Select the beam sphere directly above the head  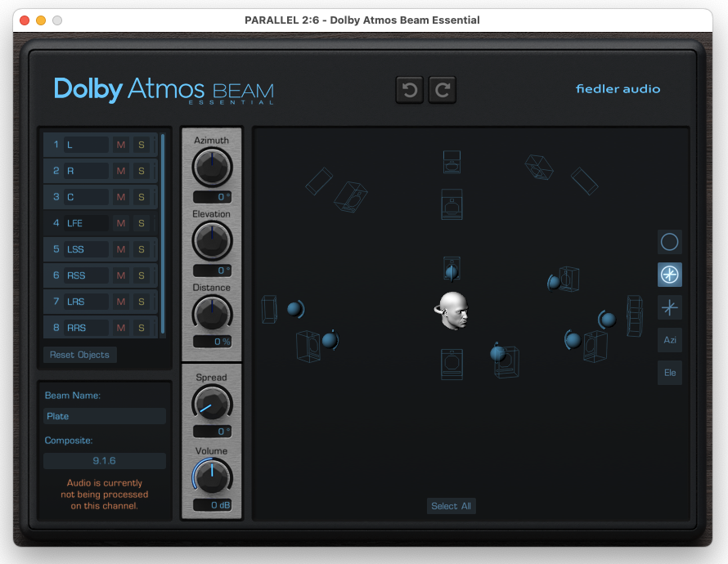click(452, 272)
